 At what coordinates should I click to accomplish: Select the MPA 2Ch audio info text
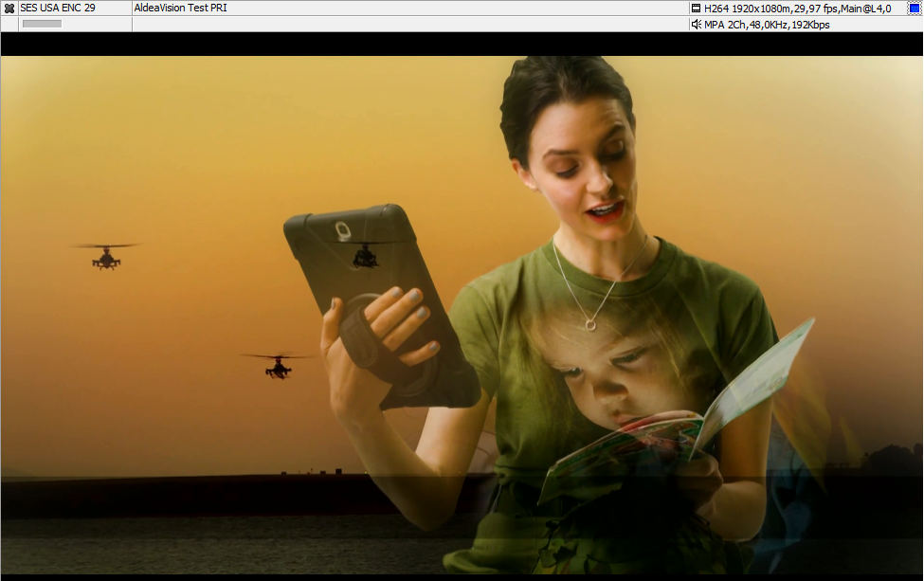pyautogui.click(x=767, y=25)
